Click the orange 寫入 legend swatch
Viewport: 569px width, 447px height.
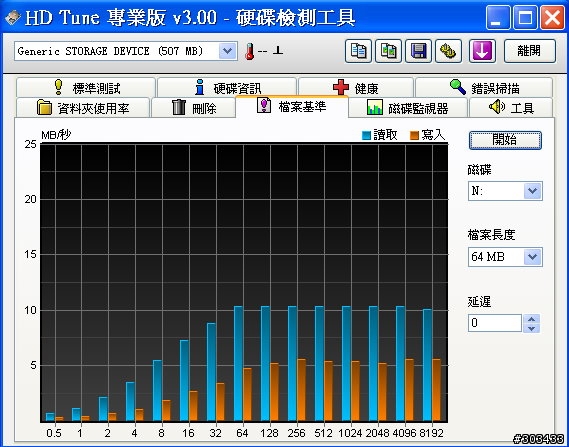point(414,136)
